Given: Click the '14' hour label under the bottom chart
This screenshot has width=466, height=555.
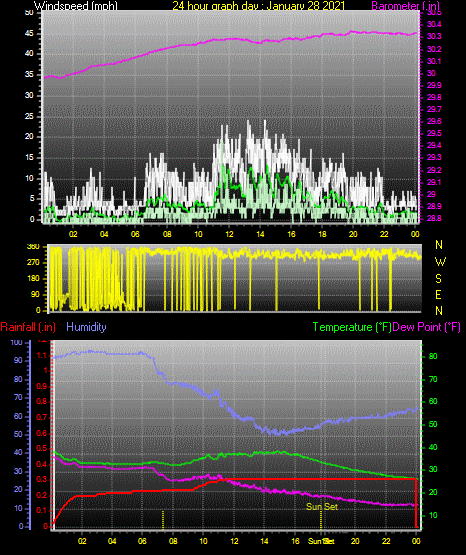Looking at the screenshot, I should [x=264, y=541].
